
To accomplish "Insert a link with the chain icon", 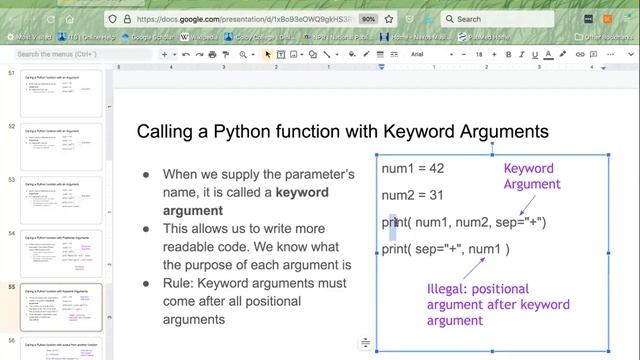I will coord(580,54).
